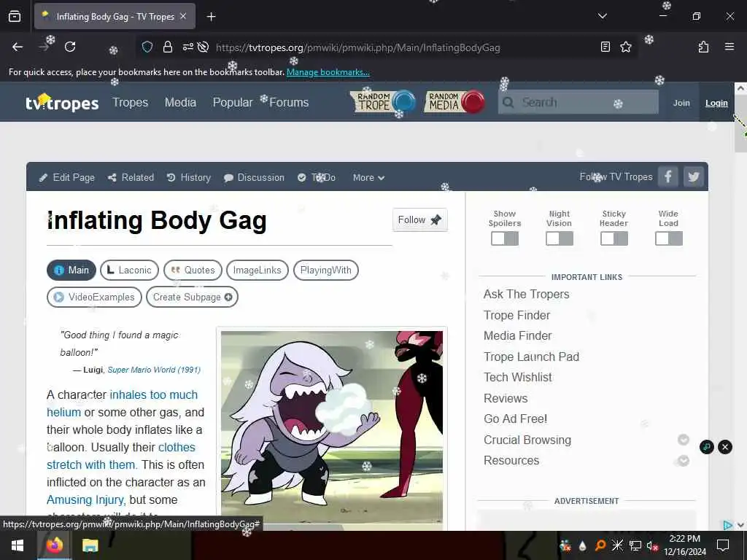
Task: Click the Login link
Action: [x=716, y=103]
